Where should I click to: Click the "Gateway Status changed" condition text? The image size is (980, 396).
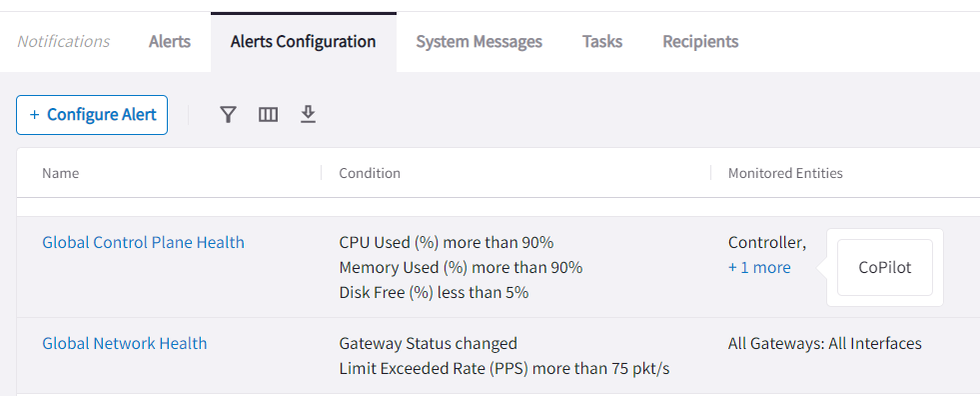tap(429, 343)
